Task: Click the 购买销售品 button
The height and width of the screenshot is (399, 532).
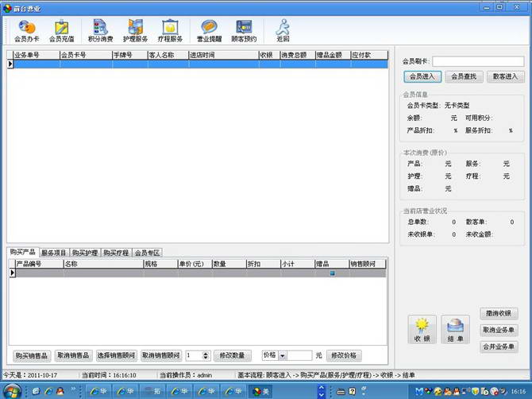Action: coord(32,355)
